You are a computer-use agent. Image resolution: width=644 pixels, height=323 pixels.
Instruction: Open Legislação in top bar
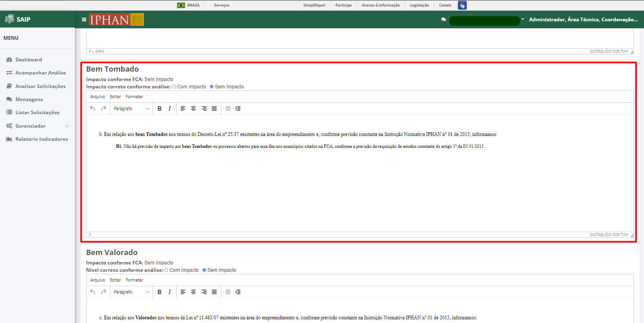pyautogui.click(x=420, y=5)
